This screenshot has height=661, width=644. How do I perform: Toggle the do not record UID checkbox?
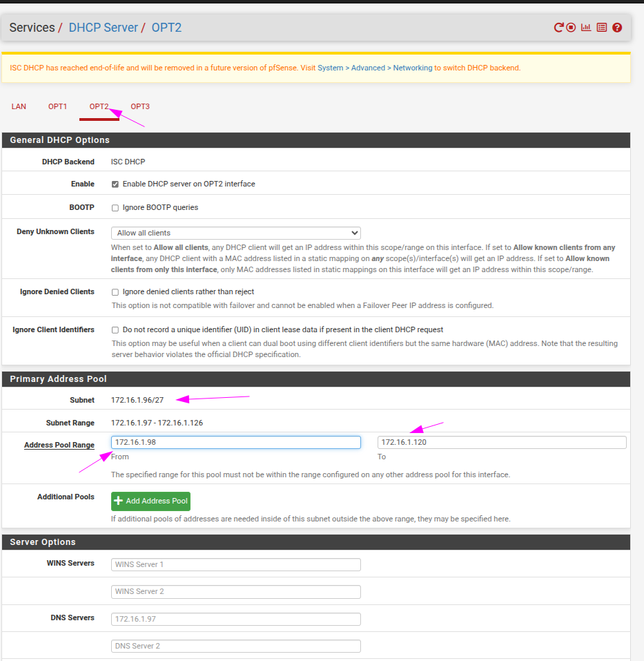[x=115, y=330]
